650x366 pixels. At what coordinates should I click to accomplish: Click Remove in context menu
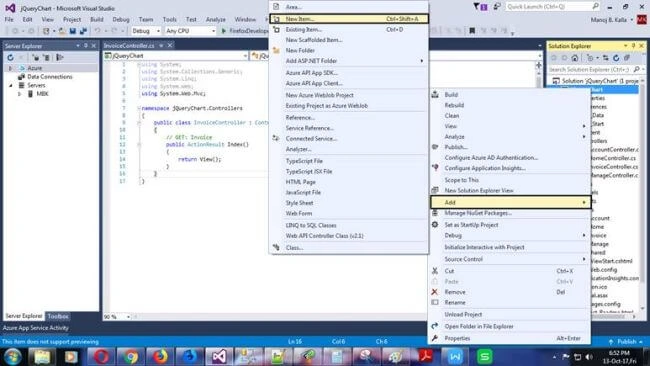pos(509,292)
